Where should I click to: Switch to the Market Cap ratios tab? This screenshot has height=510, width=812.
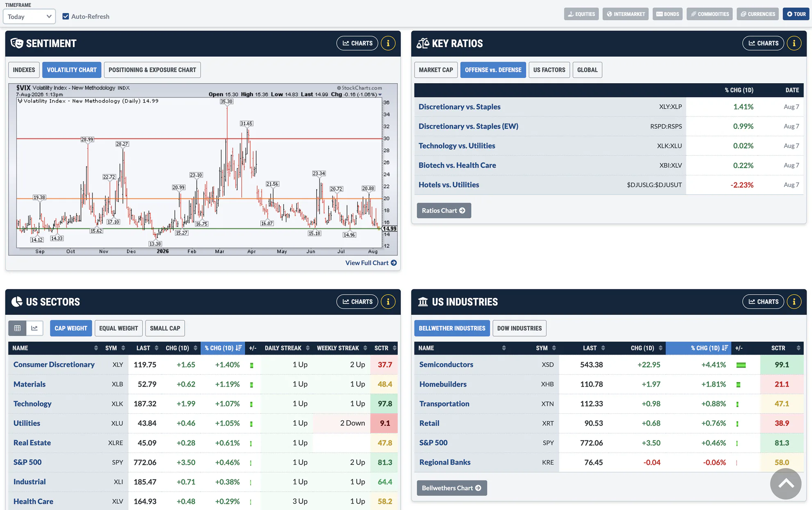click(436, 70)
